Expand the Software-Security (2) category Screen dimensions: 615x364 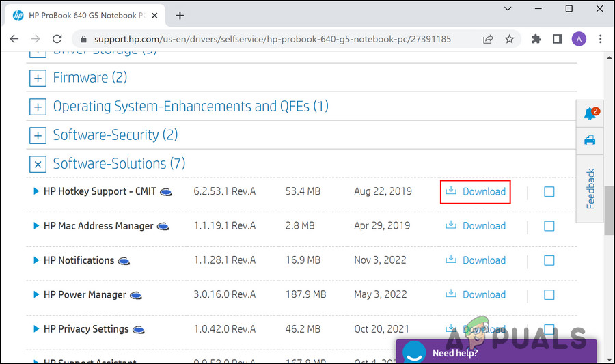point(38,136)
